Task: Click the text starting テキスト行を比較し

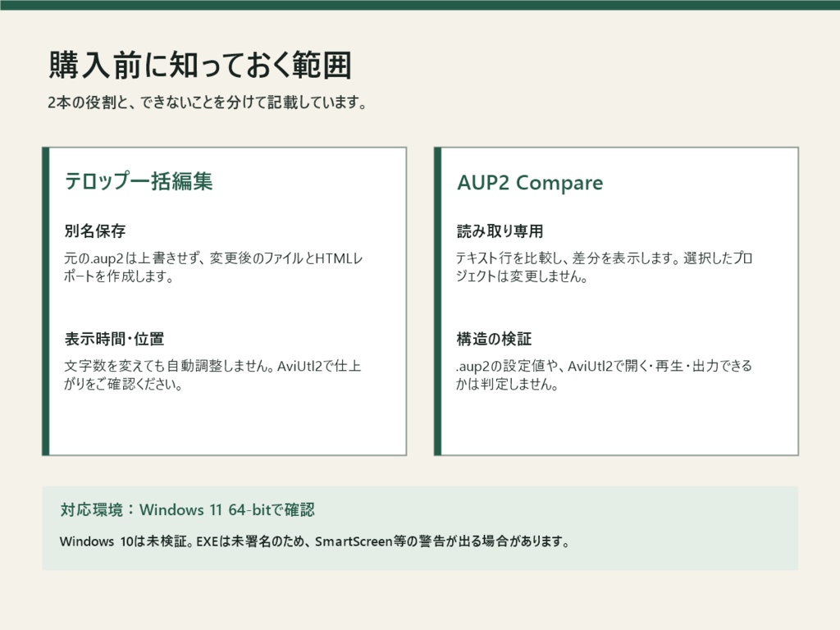Action: [605, 267]
